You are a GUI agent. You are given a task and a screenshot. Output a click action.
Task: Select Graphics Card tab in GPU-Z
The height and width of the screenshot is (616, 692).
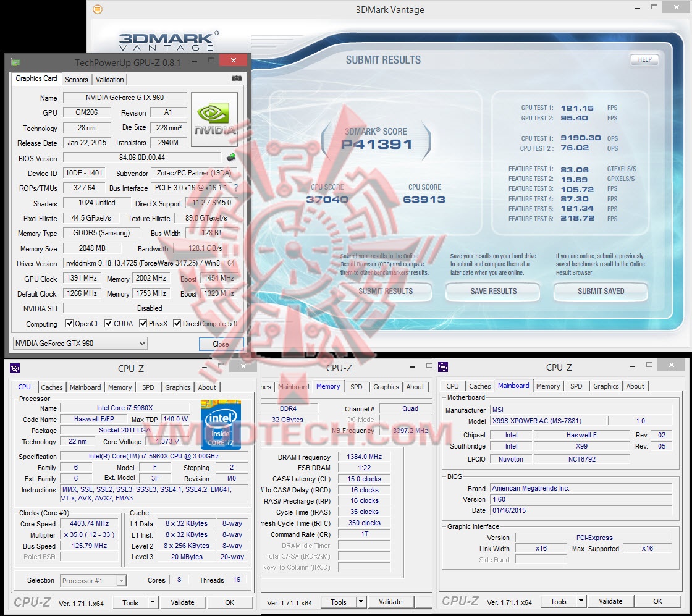36,78
